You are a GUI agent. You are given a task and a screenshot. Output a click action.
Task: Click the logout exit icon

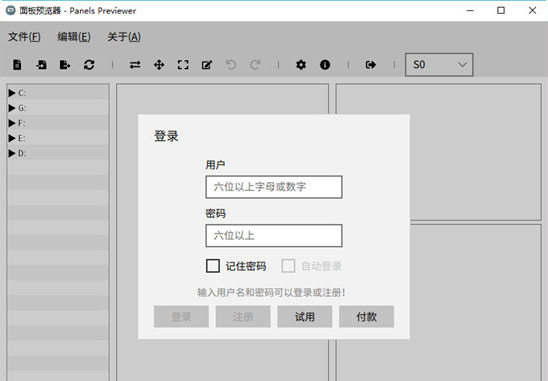tap(371, 65)
